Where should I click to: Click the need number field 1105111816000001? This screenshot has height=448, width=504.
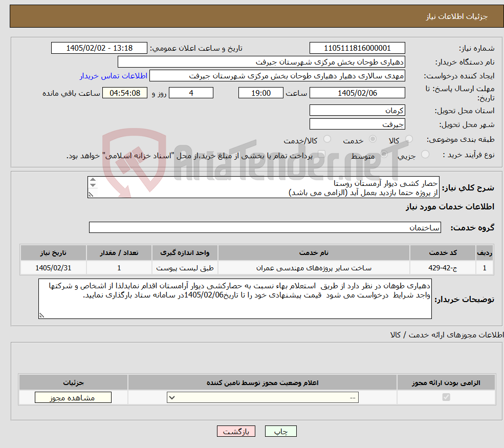pyautogui.click(x=357, y=48)
